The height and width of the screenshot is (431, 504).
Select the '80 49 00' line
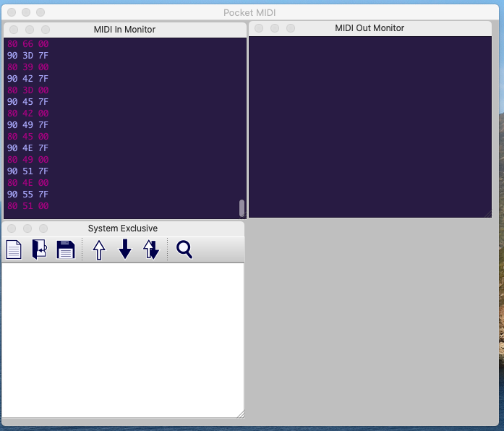click(28, 160)
